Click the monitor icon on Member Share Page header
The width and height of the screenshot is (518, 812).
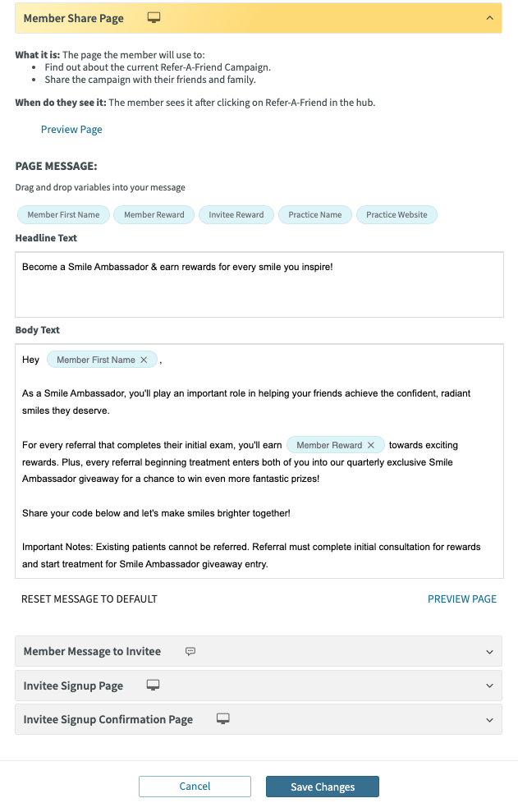153,17
